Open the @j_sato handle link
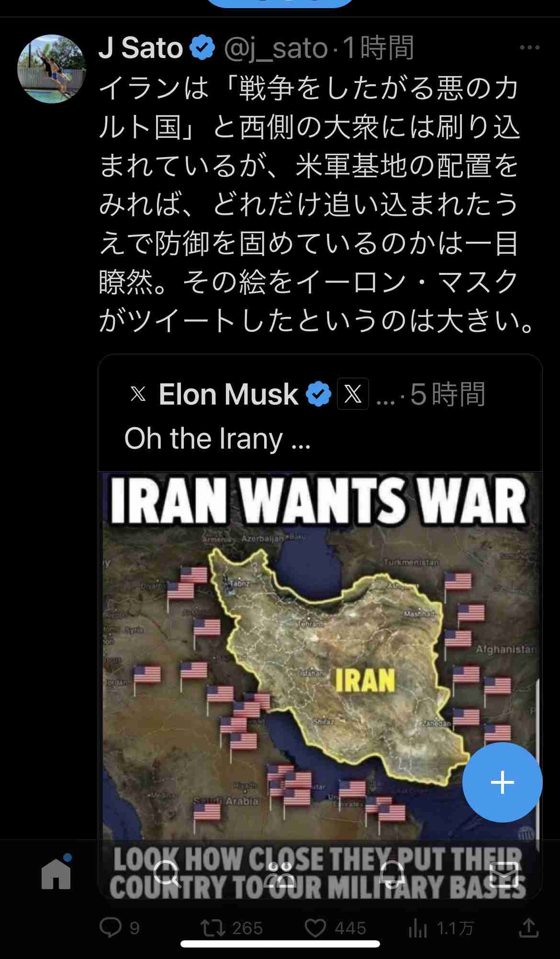 point(276,49)
